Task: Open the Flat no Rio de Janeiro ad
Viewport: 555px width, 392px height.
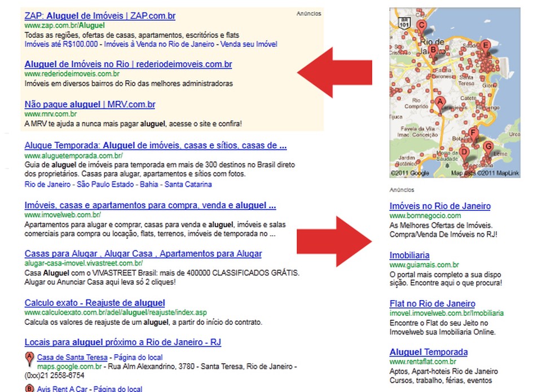Action: coord(432,304)
